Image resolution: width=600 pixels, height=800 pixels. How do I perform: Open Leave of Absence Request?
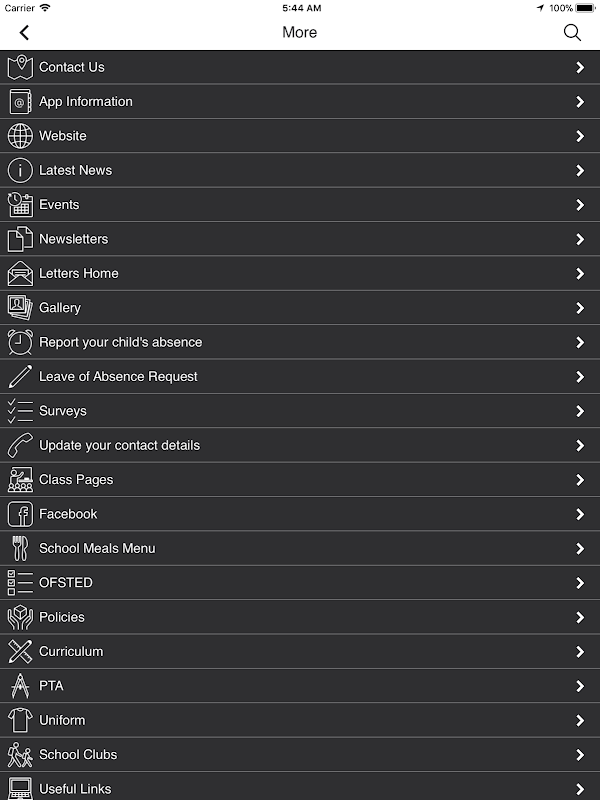(118, 377)
